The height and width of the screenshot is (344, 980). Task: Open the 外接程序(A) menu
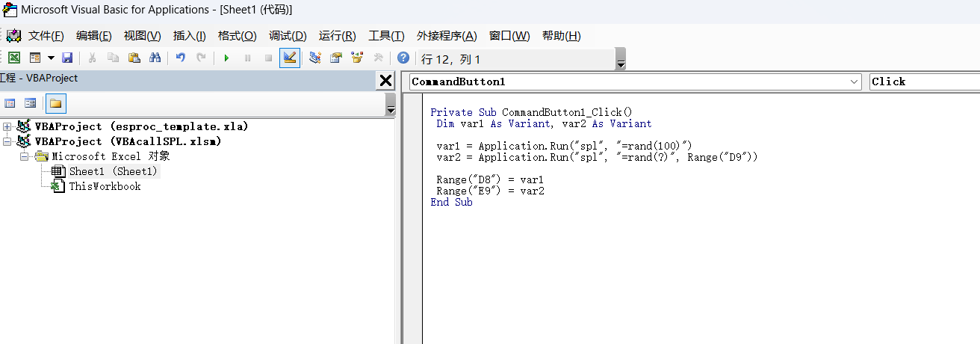click(447, 36)
